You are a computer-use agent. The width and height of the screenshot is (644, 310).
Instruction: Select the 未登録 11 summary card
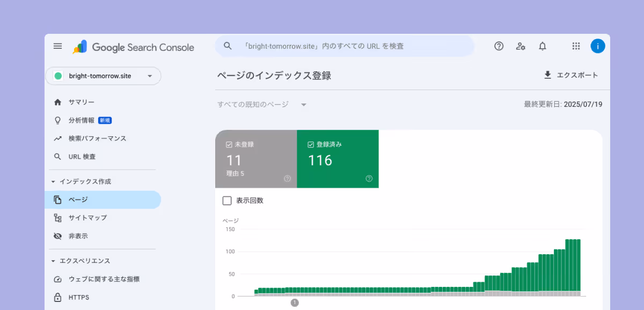pos(256,159)
